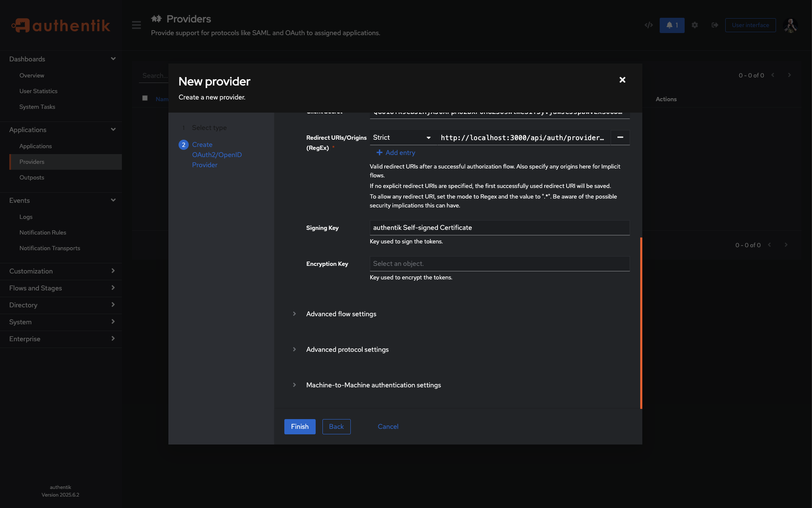812x508 pixels.
Task: Open the Signing Key selector
Action: pyautogui.click(x=499, y=227)
